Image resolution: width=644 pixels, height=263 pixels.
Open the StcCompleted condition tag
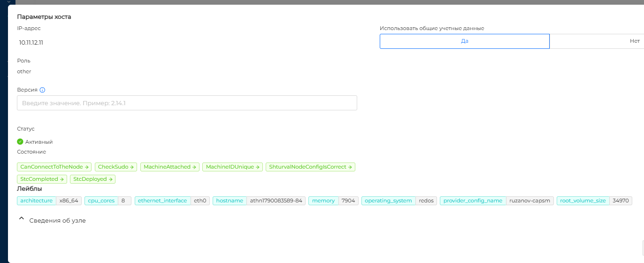(42, 179)
